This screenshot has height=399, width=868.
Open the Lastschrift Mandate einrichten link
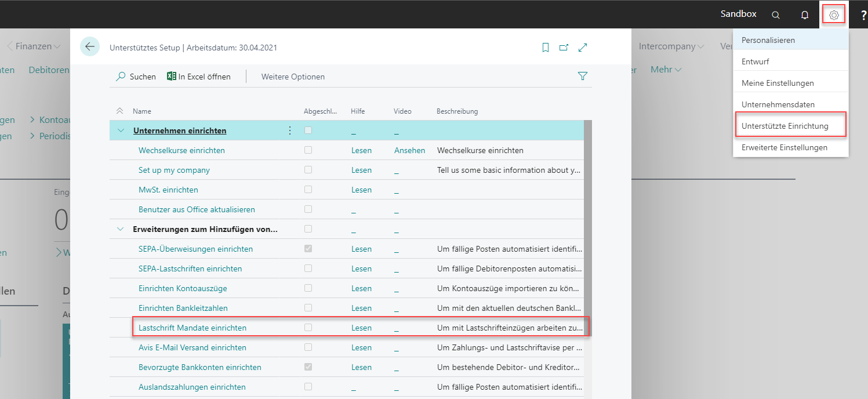pyautogui.click(x=193, y=328)
